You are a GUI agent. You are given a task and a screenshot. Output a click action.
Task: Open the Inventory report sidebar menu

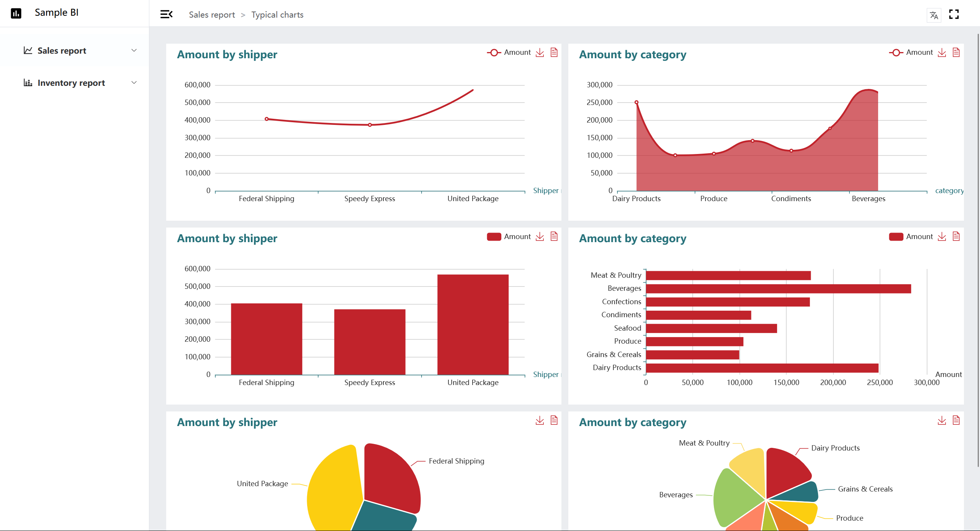coord(71,83)
